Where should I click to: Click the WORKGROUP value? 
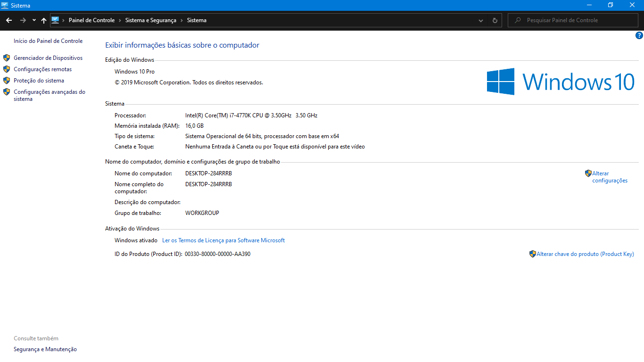point(202,213)
